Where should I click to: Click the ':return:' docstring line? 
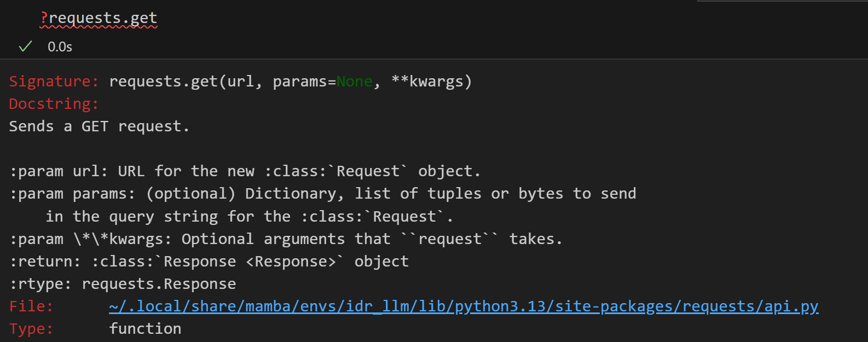click(209, 262)
